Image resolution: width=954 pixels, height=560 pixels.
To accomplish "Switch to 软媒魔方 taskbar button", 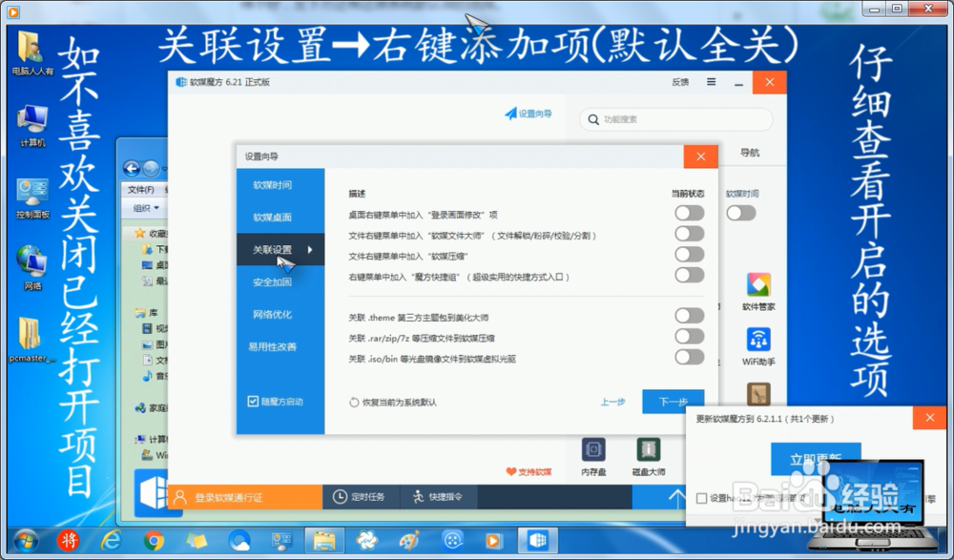I will (538, 541).
